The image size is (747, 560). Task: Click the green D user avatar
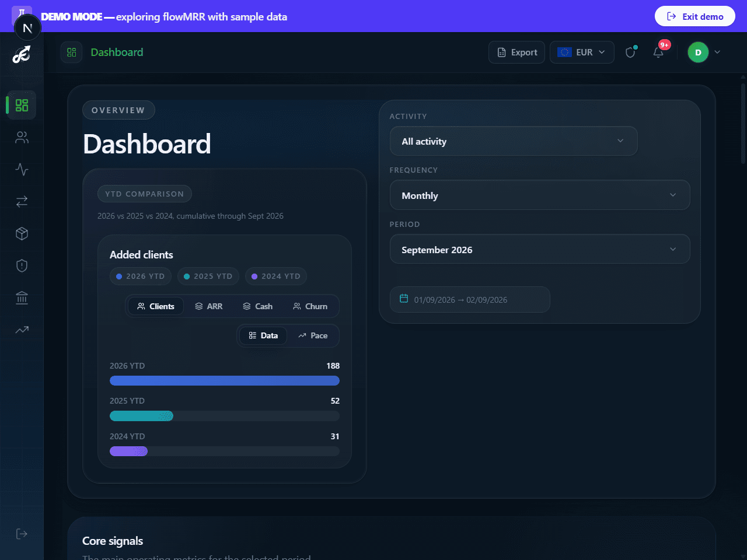pos(698,52)
